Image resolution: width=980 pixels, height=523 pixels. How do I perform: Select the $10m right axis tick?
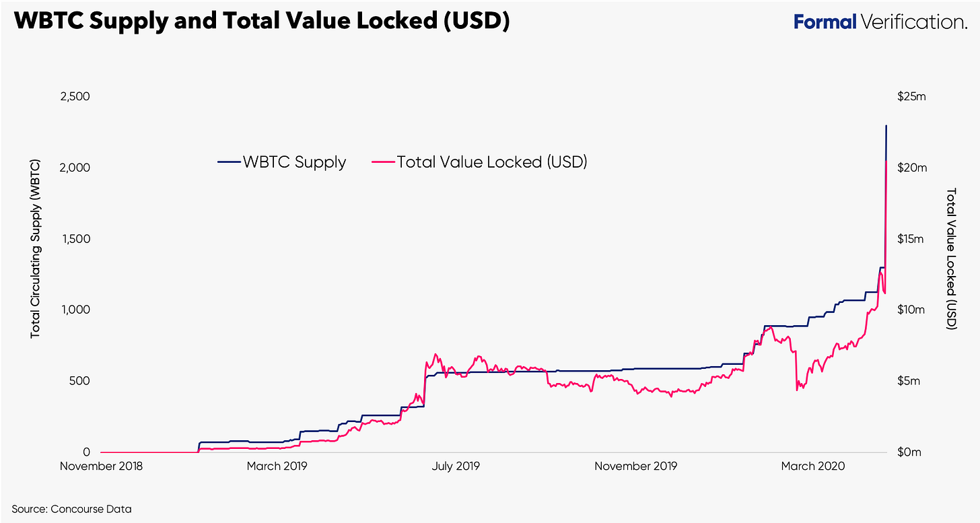coord(912,310)
